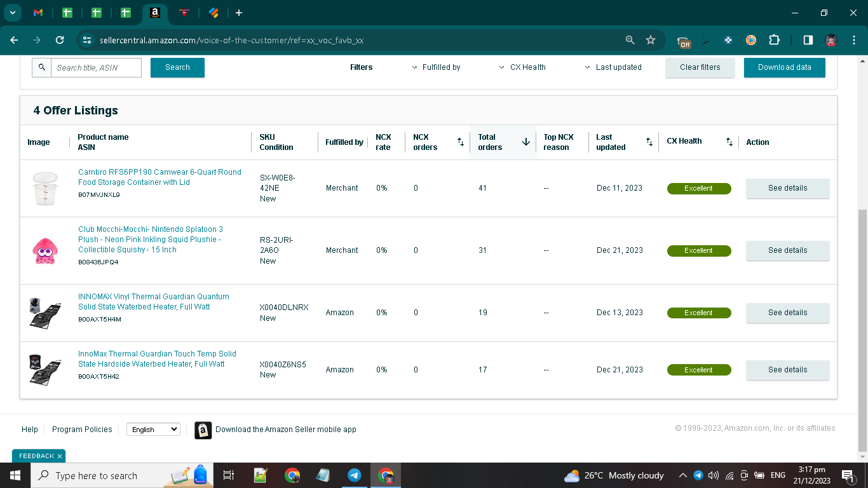Open the Chrome extensions puzzle icon

coord(774,40)
